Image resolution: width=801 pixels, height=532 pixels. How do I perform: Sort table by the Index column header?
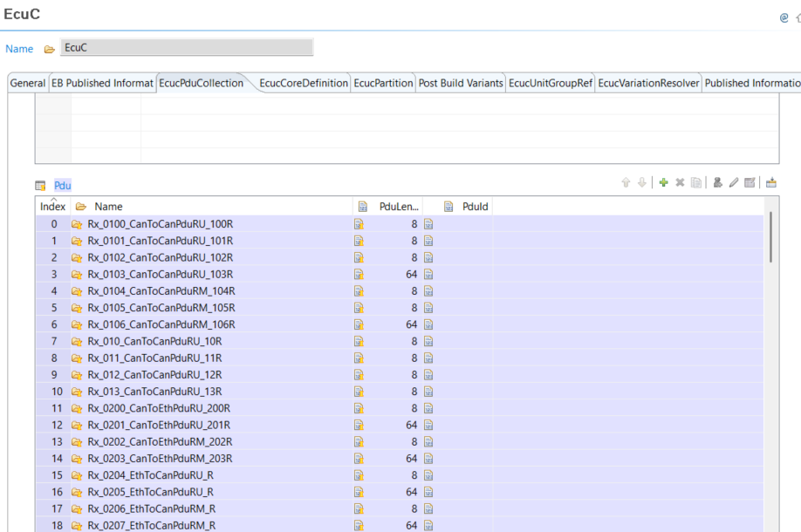coord(52,207)
